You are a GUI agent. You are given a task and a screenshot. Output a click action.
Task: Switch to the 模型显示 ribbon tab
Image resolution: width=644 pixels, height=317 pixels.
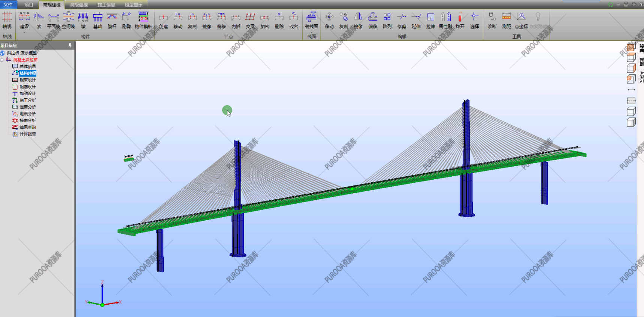134,5
